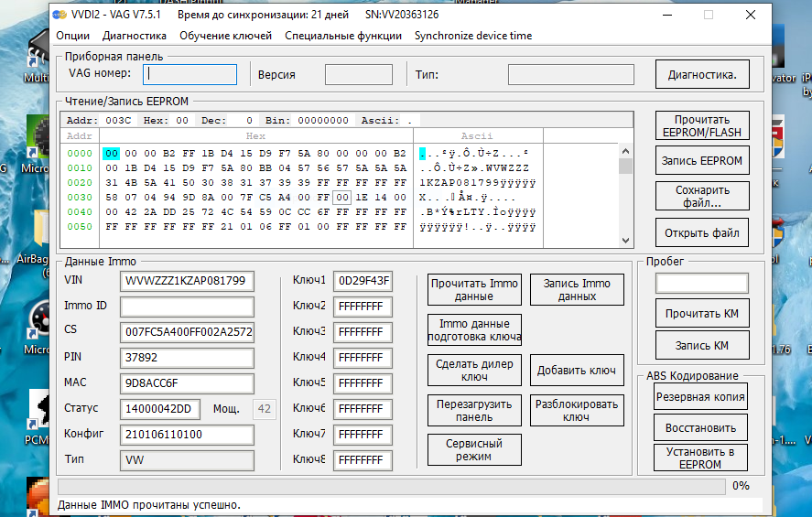This screenshot has height=517, width=812.
Task: Click the Мощ. field showing 42
Action: click(x=265, y=409)
